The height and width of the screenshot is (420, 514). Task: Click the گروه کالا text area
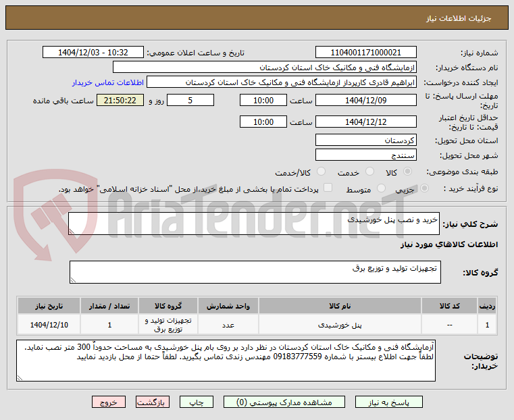tap(255, 272)
